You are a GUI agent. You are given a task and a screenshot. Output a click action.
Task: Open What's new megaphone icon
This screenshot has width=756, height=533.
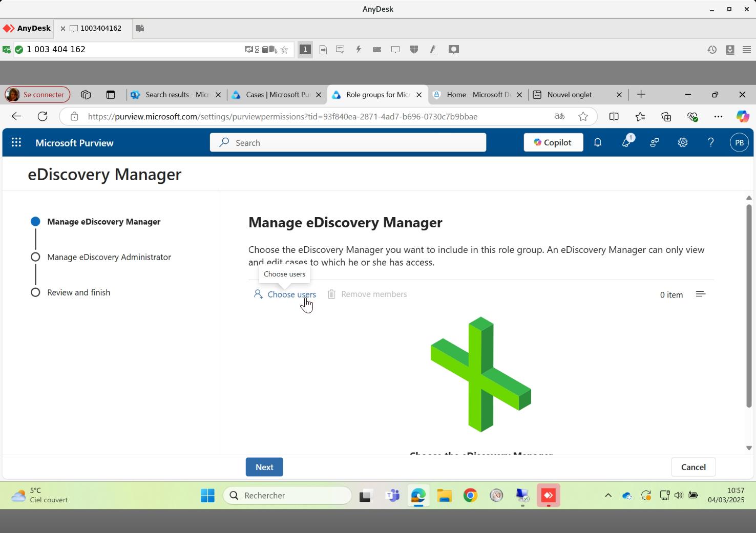point(626,142)
